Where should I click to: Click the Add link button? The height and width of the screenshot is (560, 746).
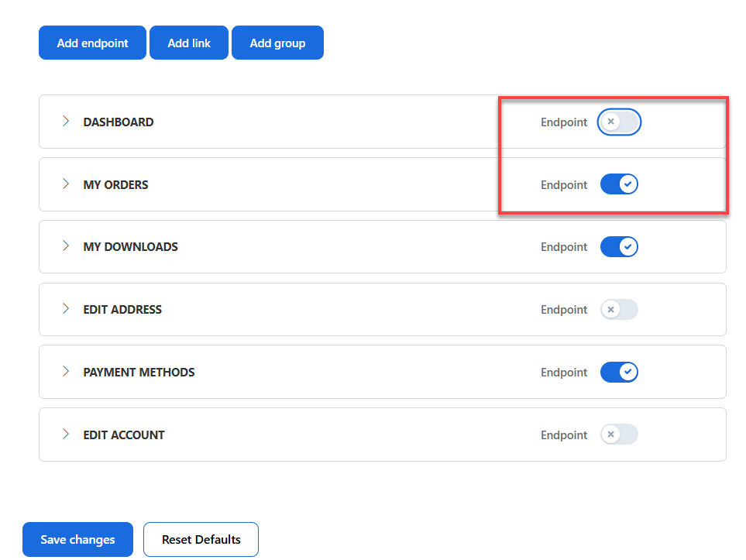pos(188,43)
